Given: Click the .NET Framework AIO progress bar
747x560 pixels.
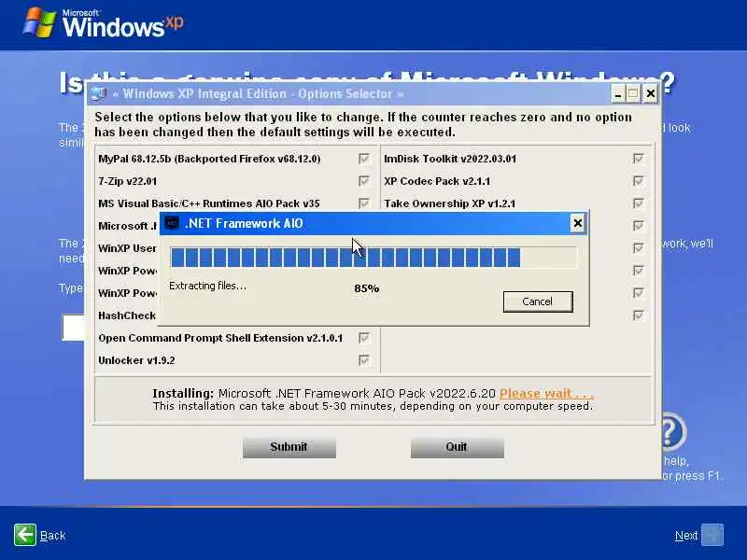Looking at the screenshot, I should tap(373, 258).
